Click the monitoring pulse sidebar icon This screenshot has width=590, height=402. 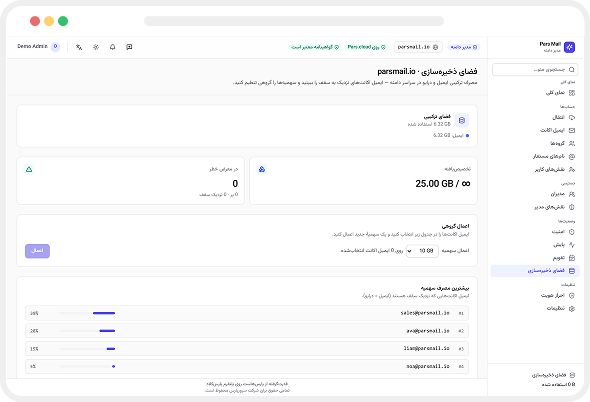click(572, 245)
